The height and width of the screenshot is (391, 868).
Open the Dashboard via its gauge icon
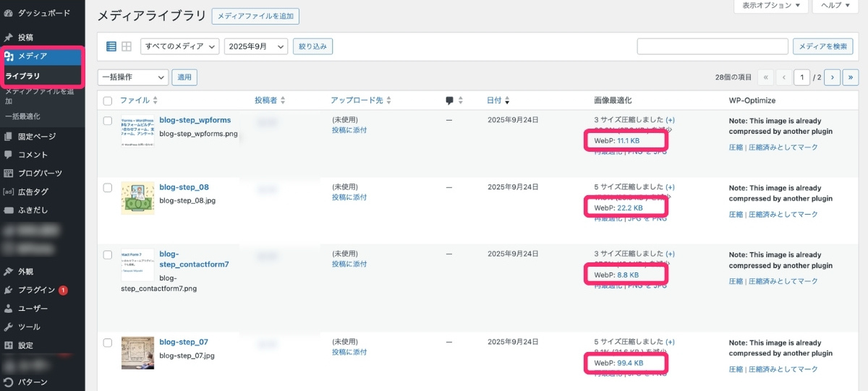9,13
